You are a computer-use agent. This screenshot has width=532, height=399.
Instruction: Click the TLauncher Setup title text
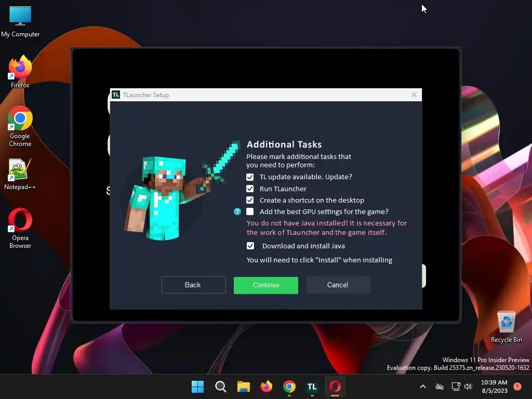tap(146, 95)
